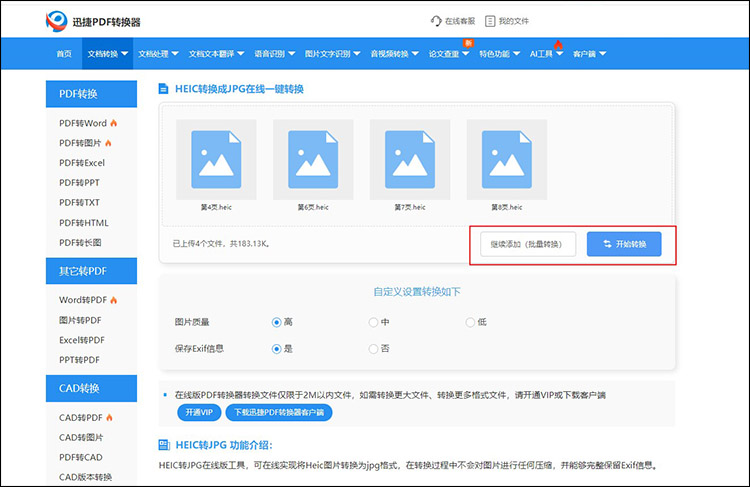Choose 是 for 保存Exif信息
Image resolution: width=750 pixels, height=487 pixels.
click(x=276, y=349)
